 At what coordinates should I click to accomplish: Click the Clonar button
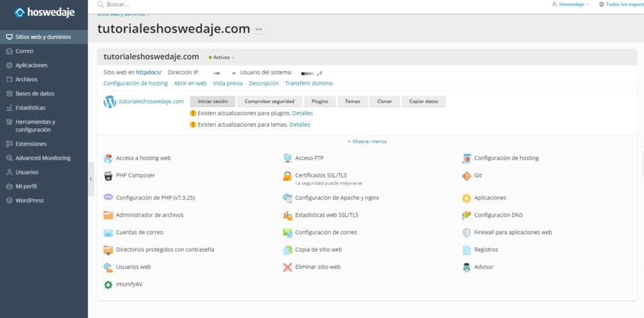click(384, 101)
